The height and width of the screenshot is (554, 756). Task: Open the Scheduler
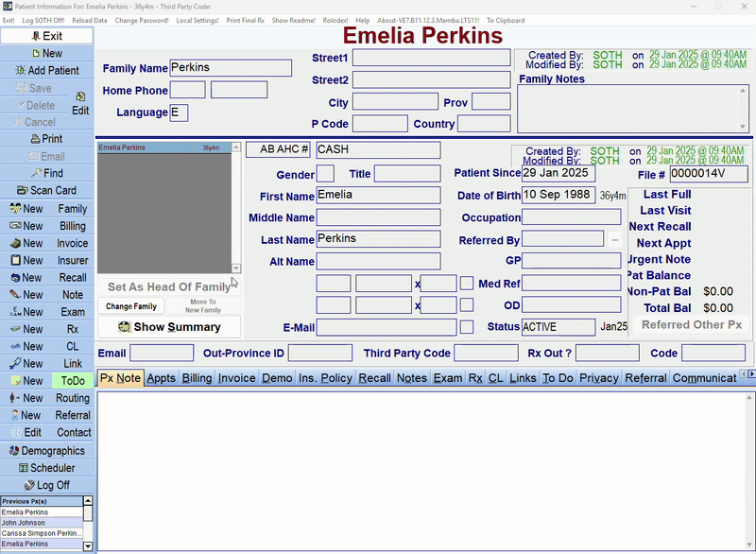pos(47,468)
